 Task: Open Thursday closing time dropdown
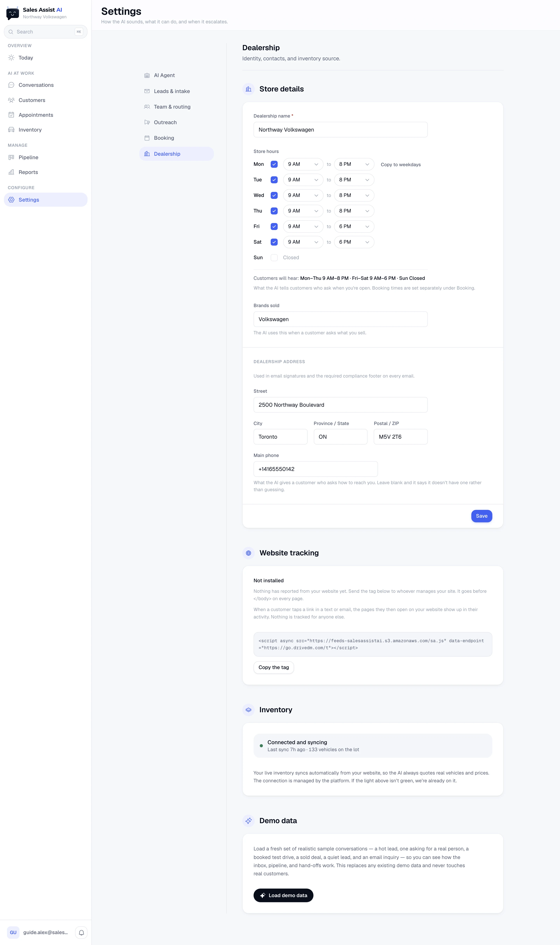click(354, 211)
